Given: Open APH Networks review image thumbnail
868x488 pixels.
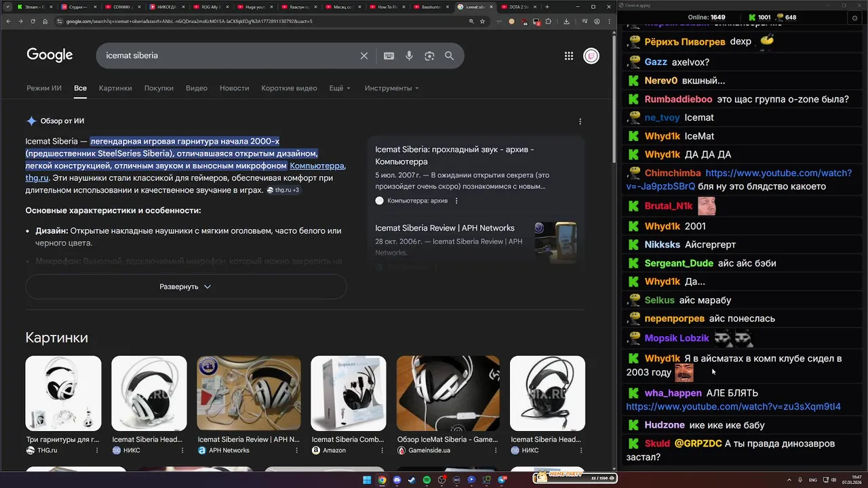Looking at the screenshot, I should click(249, 393).
